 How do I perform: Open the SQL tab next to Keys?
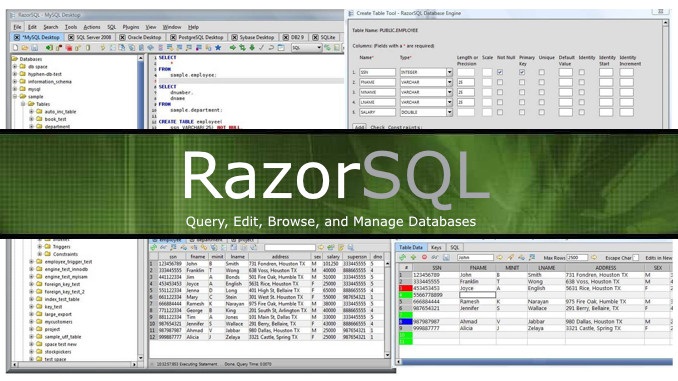454,247
